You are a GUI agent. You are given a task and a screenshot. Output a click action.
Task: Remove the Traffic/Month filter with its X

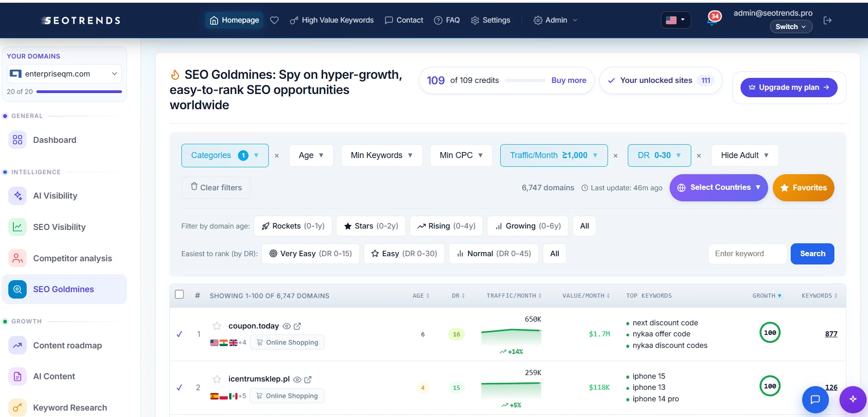pos(615,156)
